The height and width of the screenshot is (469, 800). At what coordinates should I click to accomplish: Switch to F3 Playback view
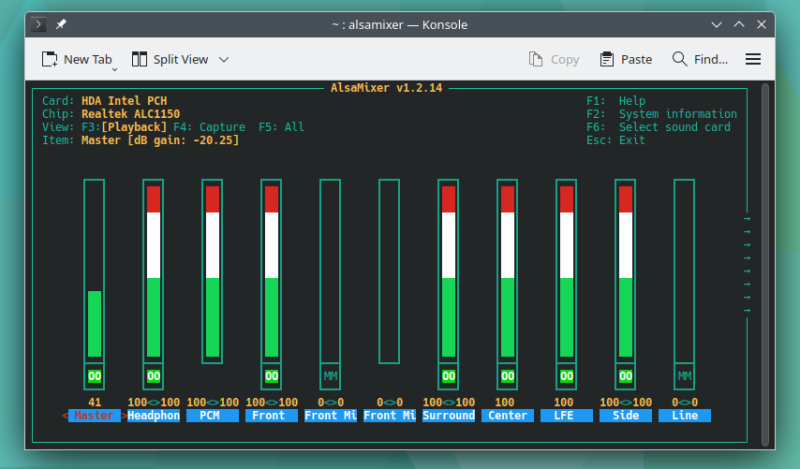(124, 127)
